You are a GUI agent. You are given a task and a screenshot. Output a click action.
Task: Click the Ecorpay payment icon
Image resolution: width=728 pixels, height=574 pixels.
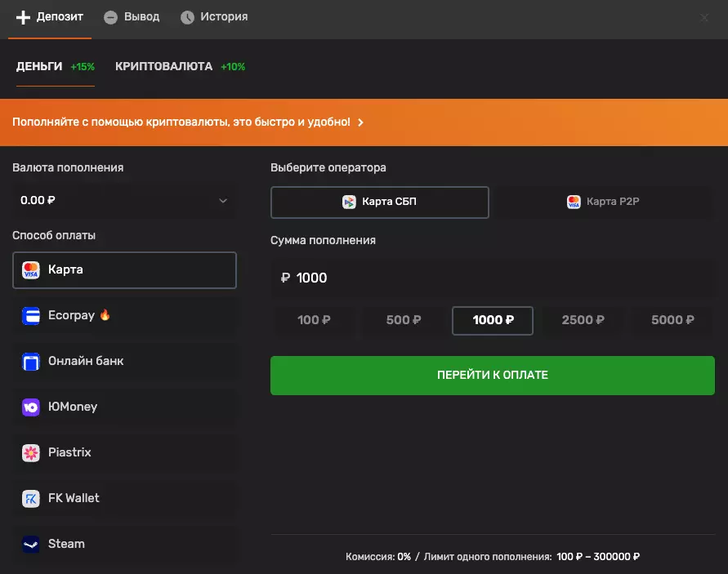pos(31,315)
